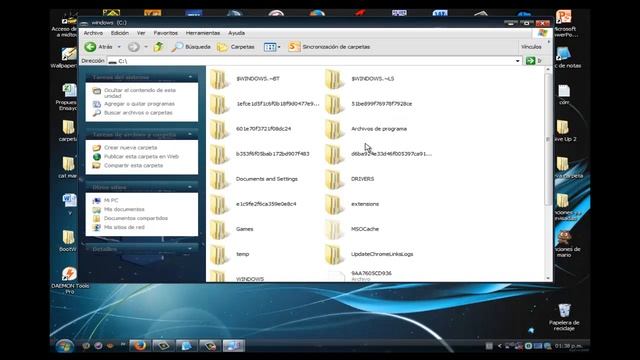Viewport: 640px width, 360px height.
Task: Expand the address bar dropdown
Action: [518, 61]
